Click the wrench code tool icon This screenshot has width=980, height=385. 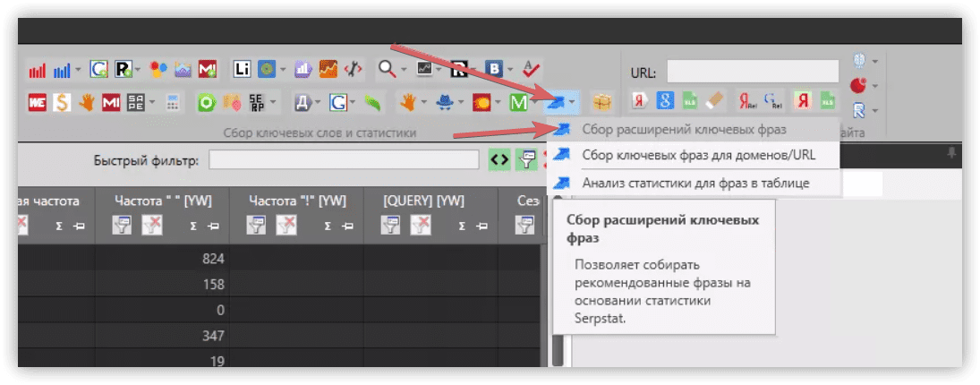[x=354, y=69]
